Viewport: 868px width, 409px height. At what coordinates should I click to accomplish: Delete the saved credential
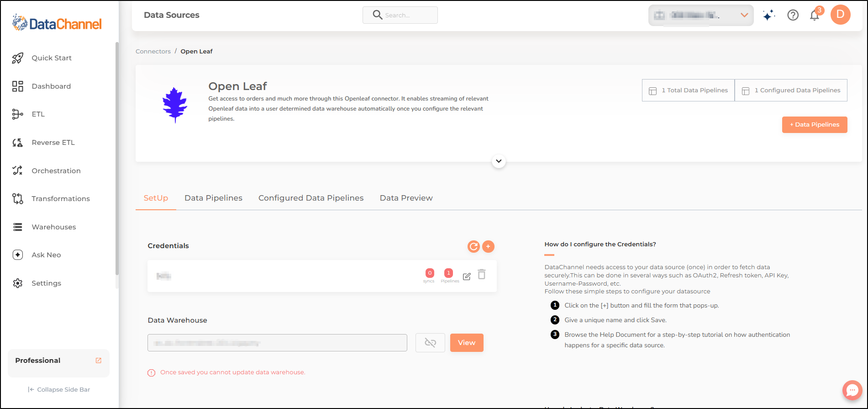click(x=482, y=275)
